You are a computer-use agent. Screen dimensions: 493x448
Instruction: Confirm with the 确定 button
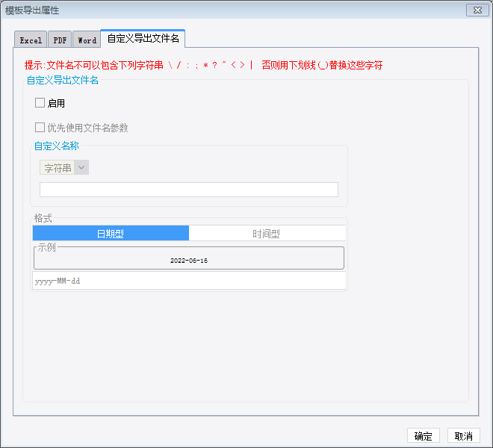424,436
